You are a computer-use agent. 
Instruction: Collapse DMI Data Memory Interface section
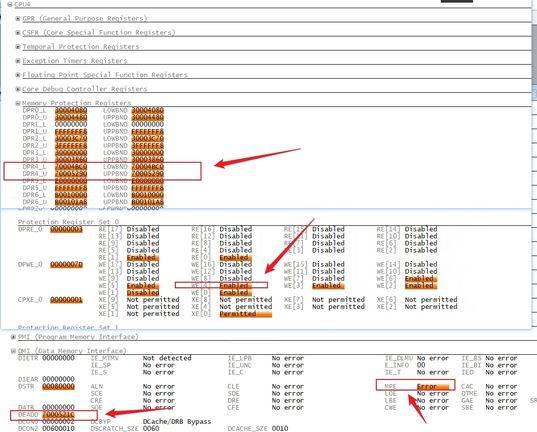pyautogui.click(x=13, y=351)
